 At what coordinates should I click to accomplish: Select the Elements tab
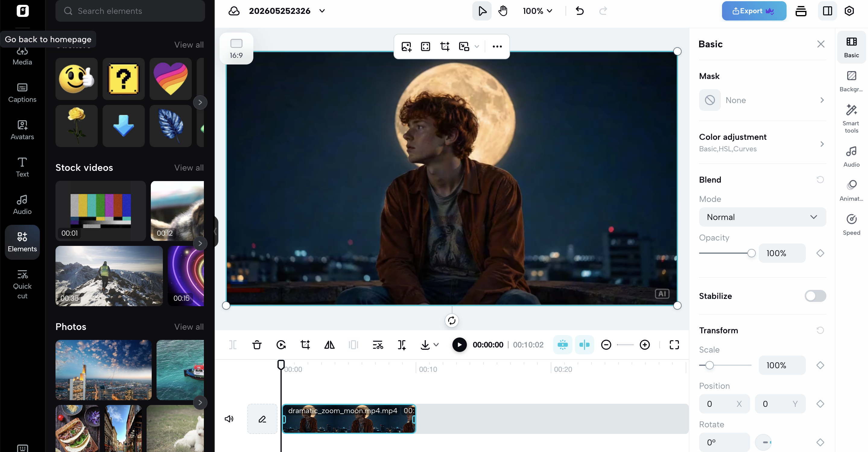pyautogui.click(x=22, y=242)
